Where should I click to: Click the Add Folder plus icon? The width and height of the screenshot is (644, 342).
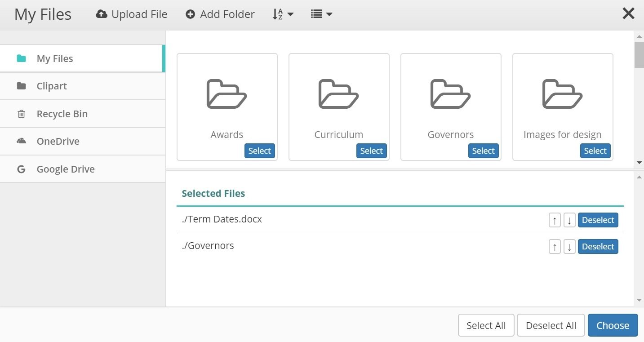(x=191, y=14)
